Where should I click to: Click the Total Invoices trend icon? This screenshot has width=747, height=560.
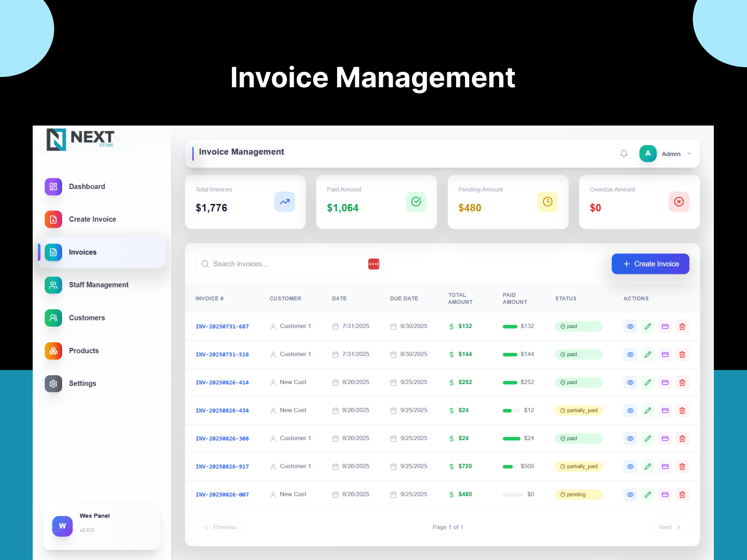pyautogui.click(x=285, y=202)
